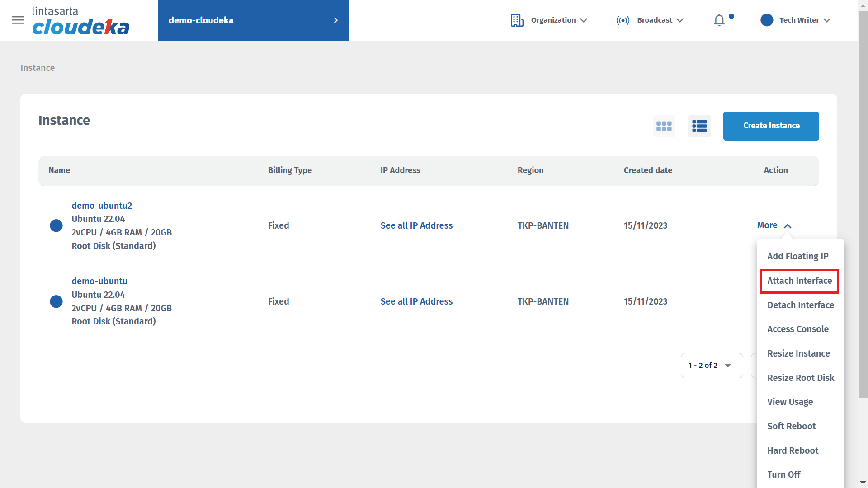Click the Cloudeka logo
Viewport: 868px width, 488px height.
click(x=80, y=21)
